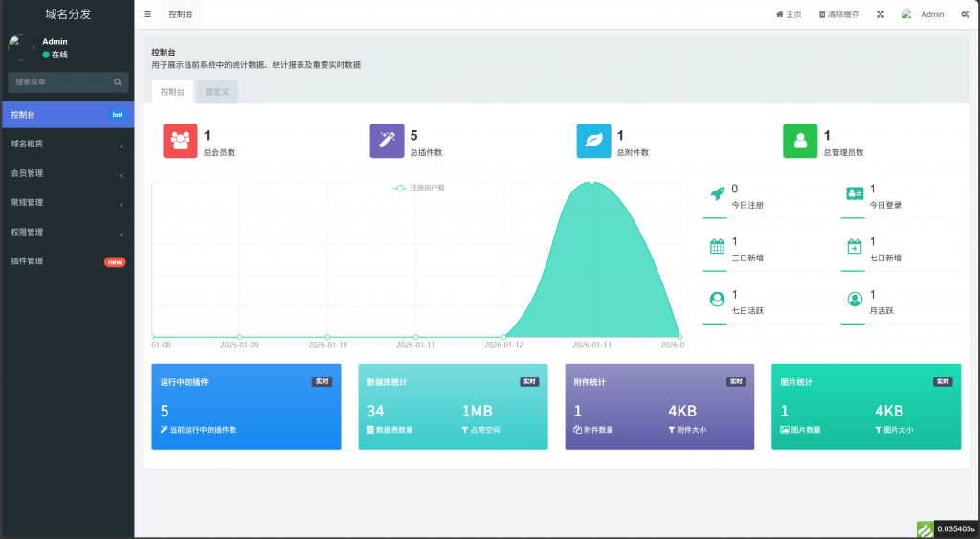
Task: Click the green 总管理员数 user icon
Action: (800, 141)
